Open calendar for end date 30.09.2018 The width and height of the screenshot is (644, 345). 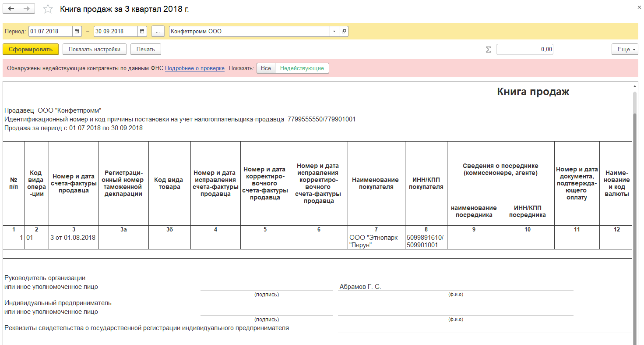142,32
